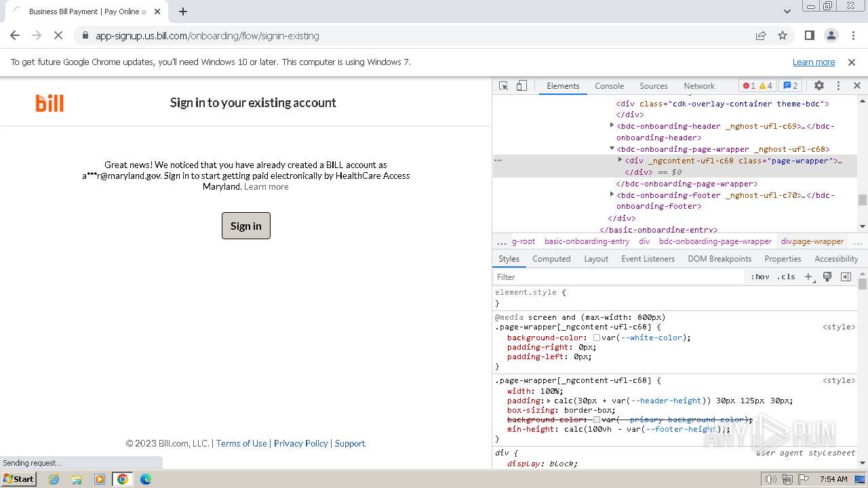Image resolution: width=868 pixels, height=488 pixels.
Task: Toggle the device toolbar icon in DevTools
Action: click(x=521, y=86)
